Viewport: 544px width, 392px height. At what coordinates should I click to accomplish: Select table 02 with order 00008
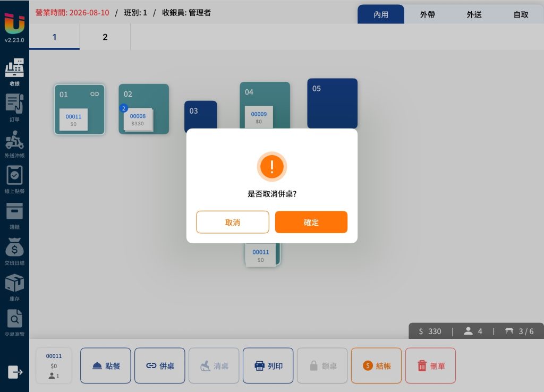click(x=143, y=109)
